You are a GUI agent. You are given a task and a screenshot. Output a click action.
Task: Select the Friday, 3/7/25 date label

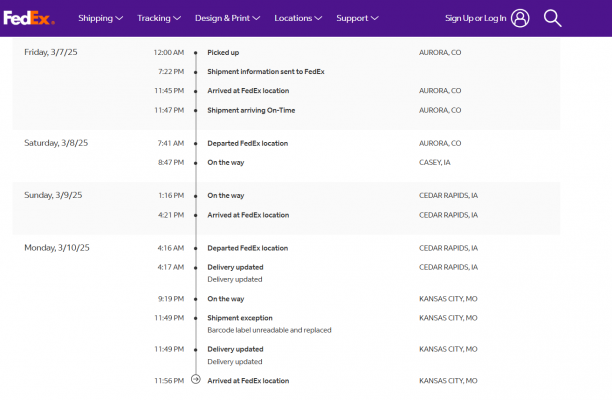point(51,52)
